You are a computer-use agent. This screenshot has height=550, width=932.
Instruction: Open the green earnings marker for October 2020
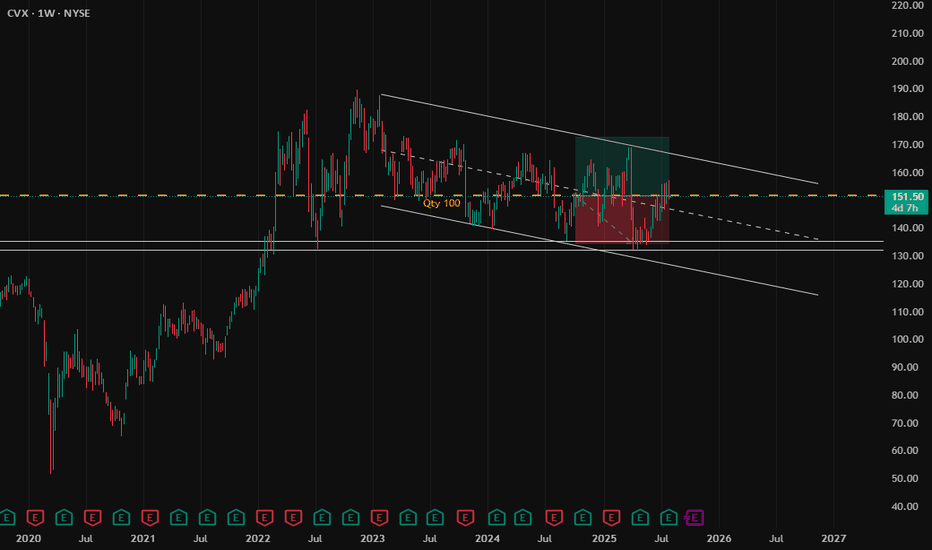tap(121, 518)
